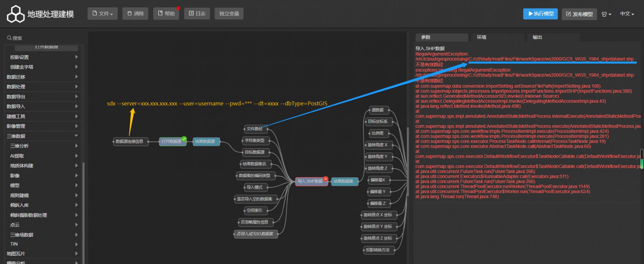
Task: Click the red error badge on 导入SHP数据 node
Action: tap(325, 179)
